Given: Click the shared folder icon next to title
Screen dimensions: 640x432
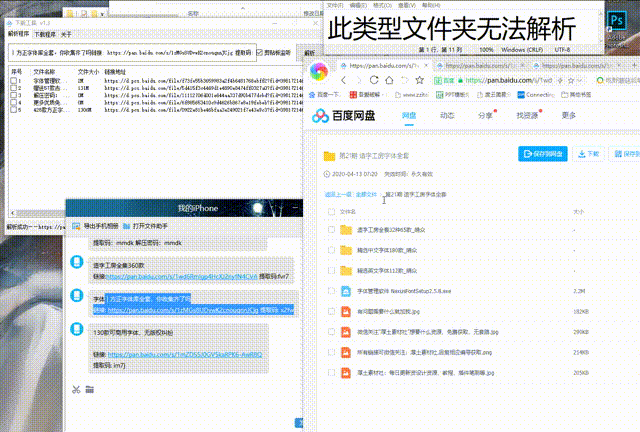Looking at the screenshot, I should (329, 156).
